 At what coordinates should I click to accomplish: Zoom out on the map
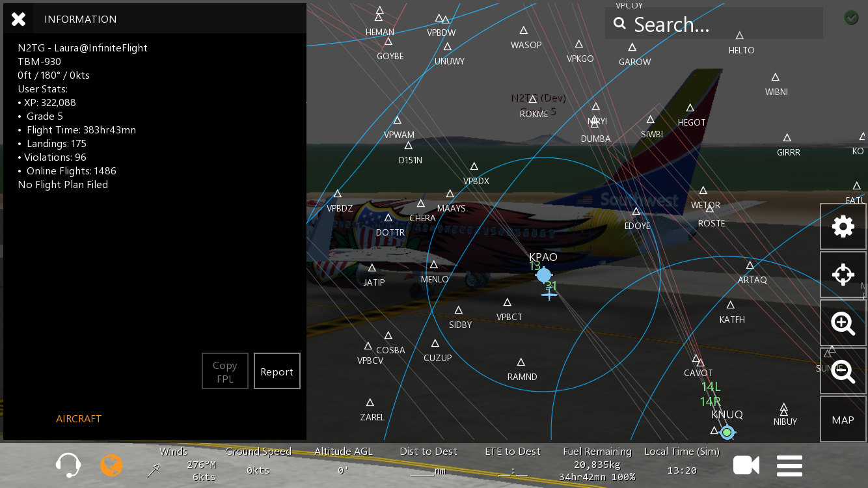(x=843, y=371)
